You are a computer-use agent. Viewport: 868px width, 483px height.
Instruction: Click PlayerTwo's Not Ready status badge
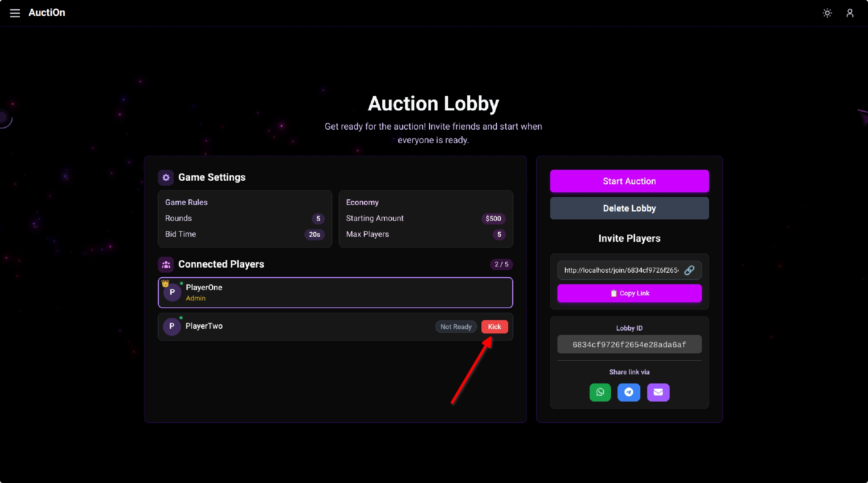pos(456,327)
